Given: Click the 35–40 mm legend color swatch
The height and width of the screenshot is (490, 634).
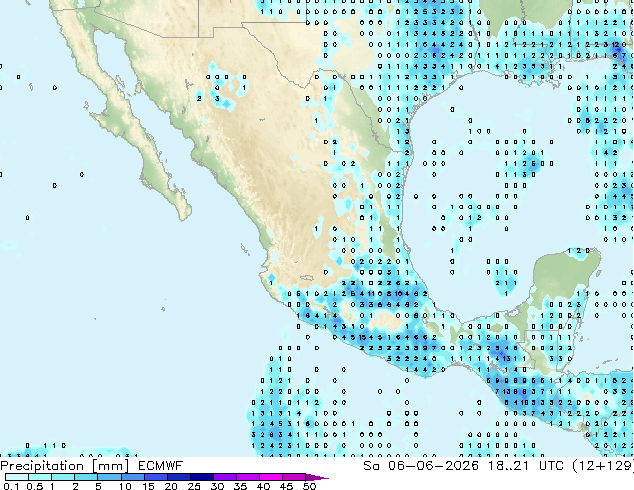Looking at the screenshot, I should coord(248,477).
